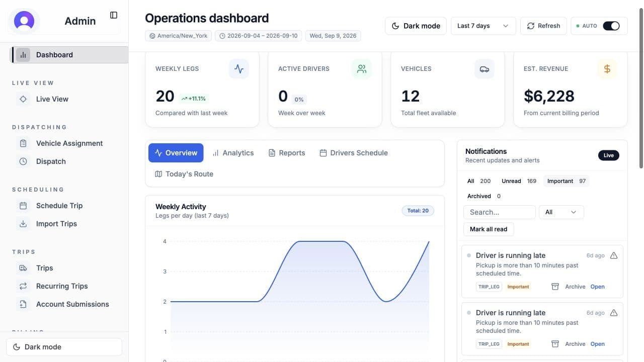Click the Wed, Sep 9, 2026 date chip

pyautogui.click(x=333, y=36)
